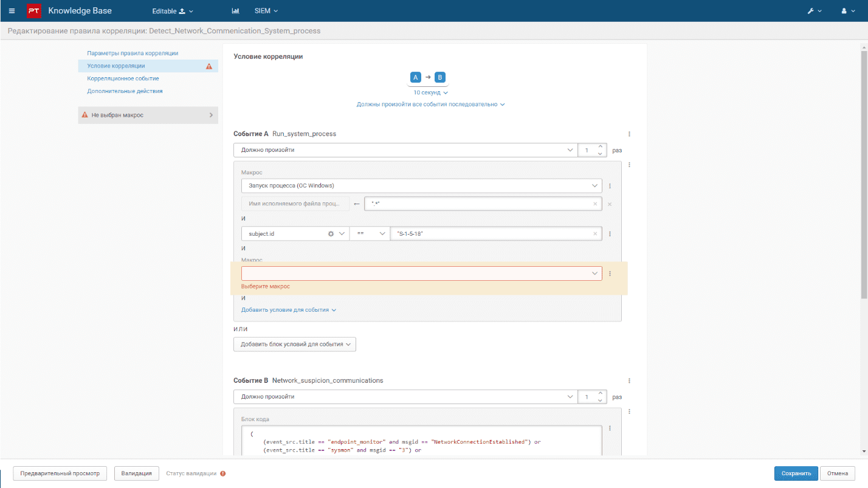This screenshot has height=488, width=868.
Task: Open the 10 секунд time window dropdown
Action: [x=430, y=93]
